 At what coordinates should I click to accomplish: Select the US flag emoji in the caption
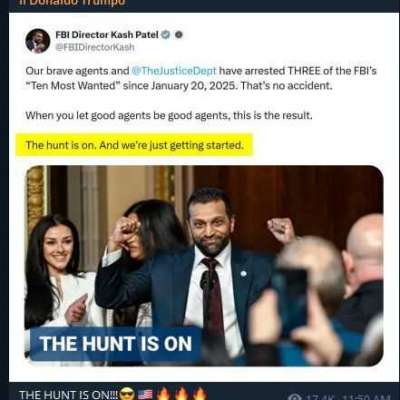pos(145,394)
